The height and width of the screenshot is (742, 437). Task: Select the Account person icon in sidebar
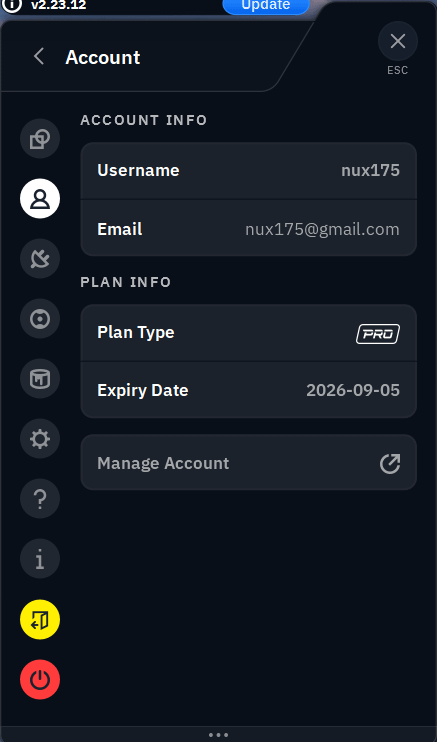(x=40, y=198)
